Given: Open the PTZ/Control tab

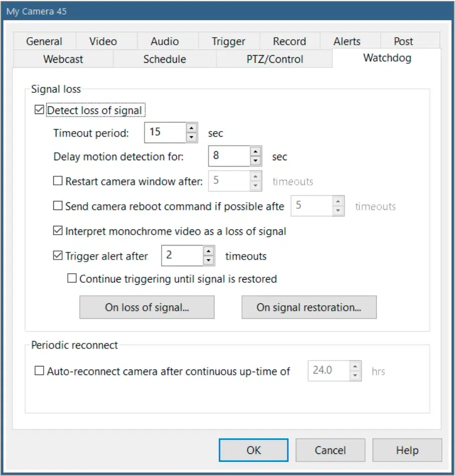Looking at the screenshot, I should pyautogui.click(x=274, y=59).
